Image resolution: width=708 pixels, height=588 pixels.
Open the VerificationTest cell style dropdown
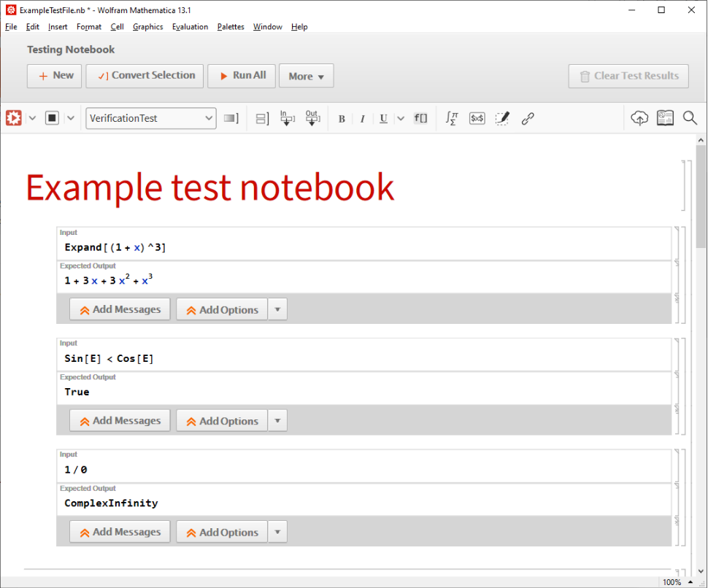pos(151,118)
